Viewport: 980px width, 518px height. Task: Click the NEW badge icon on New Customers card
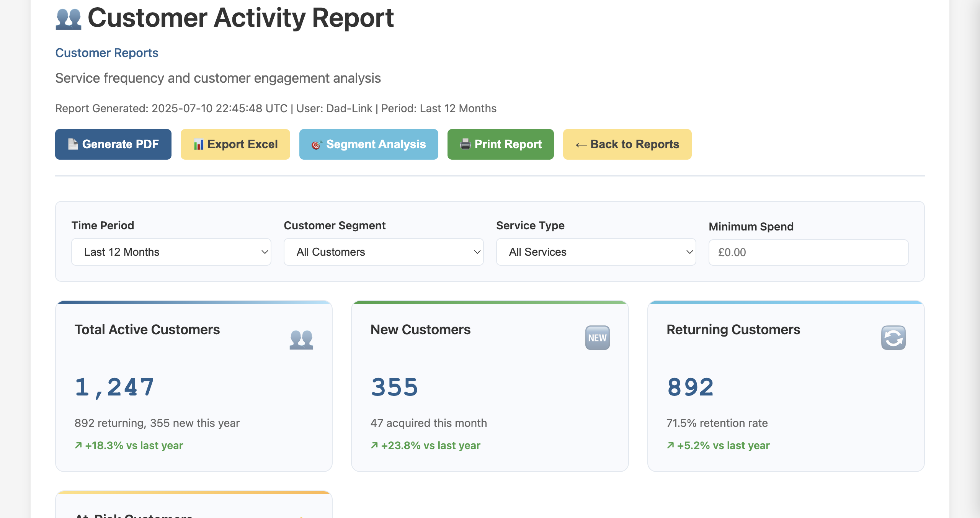coord(597,338)
